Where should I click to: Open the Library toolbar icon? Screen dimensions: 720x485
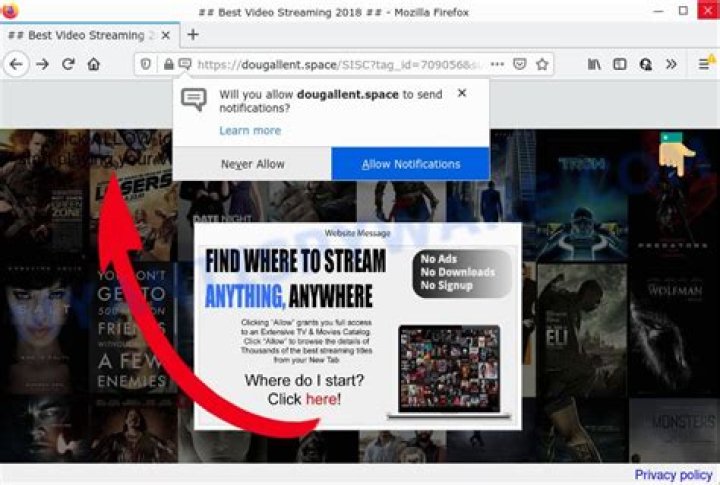(594, 64)
